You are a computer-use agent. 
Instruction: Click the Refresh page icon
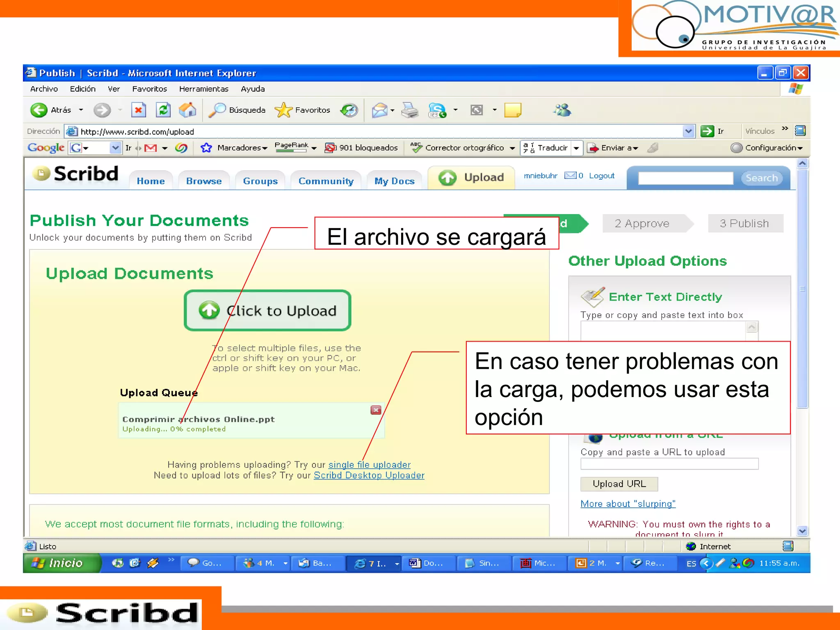pos(163,110)
